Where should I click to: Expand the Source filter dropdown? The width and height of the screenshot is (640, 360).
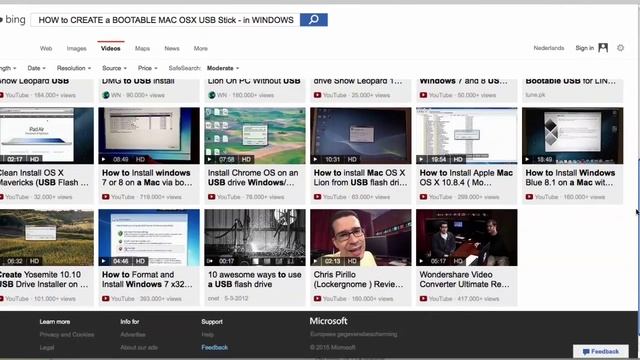pos(114,68)
